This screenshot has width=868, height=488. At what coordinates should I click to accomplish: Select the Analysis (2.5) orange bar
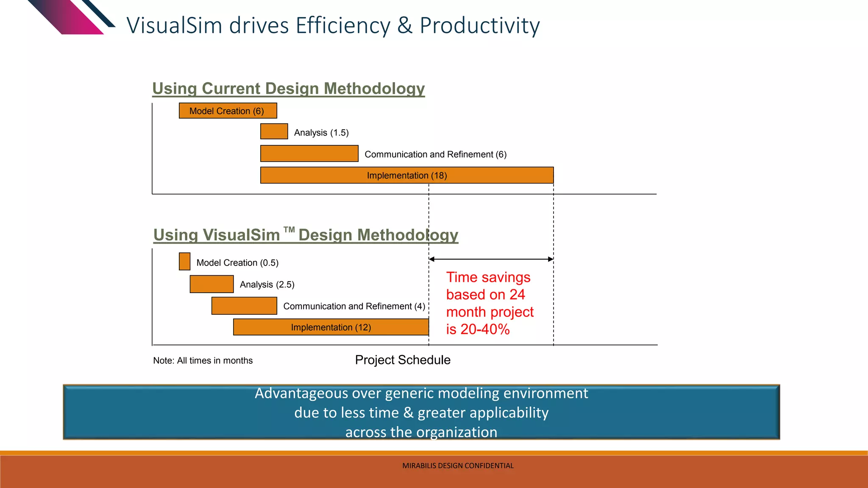click(x=211, y=284)
